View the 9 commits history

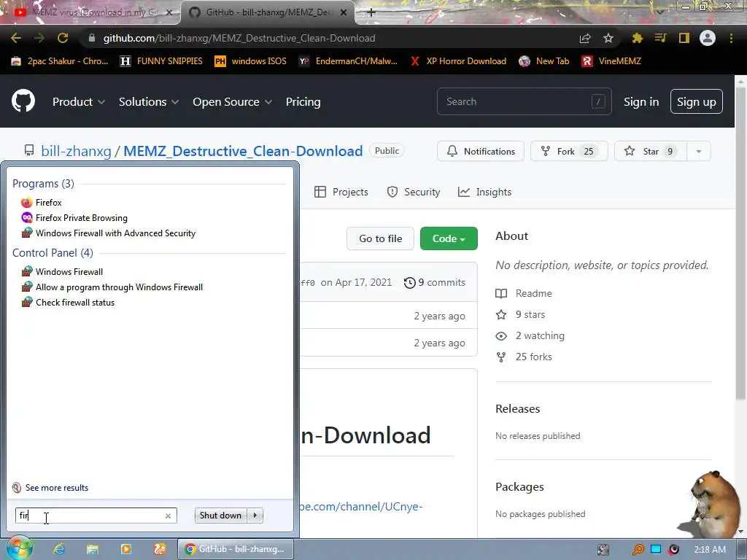[435, 282]
